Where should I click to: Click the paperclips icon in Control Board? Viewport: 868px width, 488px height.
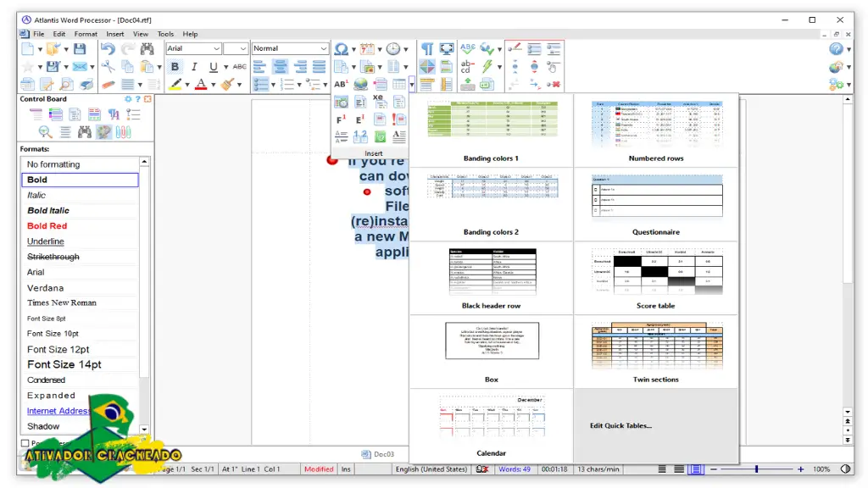[x=123, y=131]
